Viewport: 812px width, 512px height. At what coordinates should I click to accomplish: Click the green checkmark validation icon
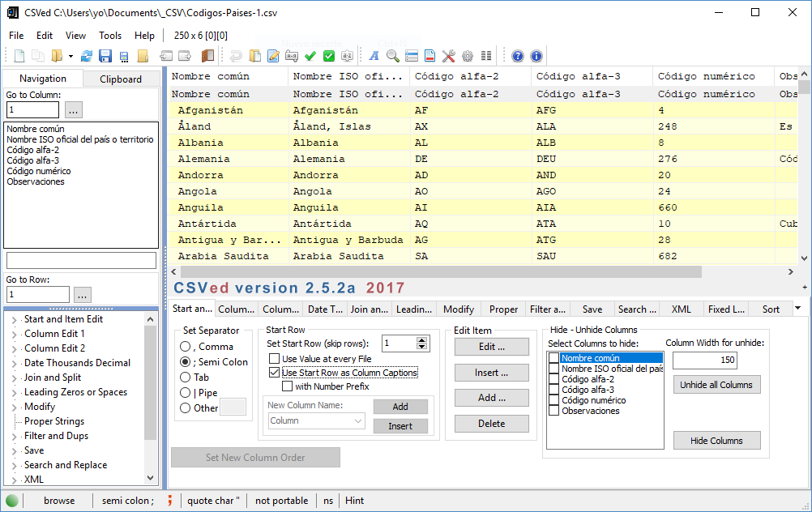pos(310,55)
